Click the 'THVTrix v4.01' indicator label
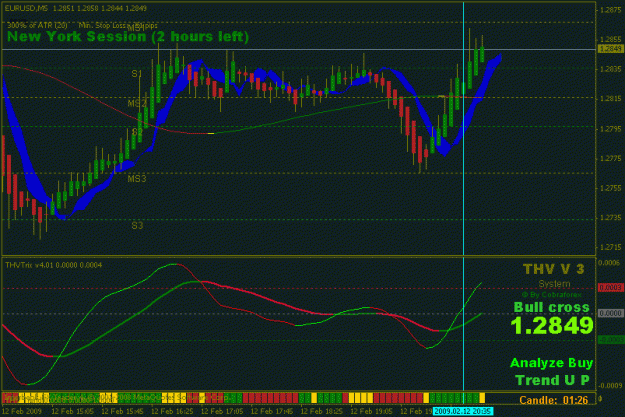 [29, 265]
